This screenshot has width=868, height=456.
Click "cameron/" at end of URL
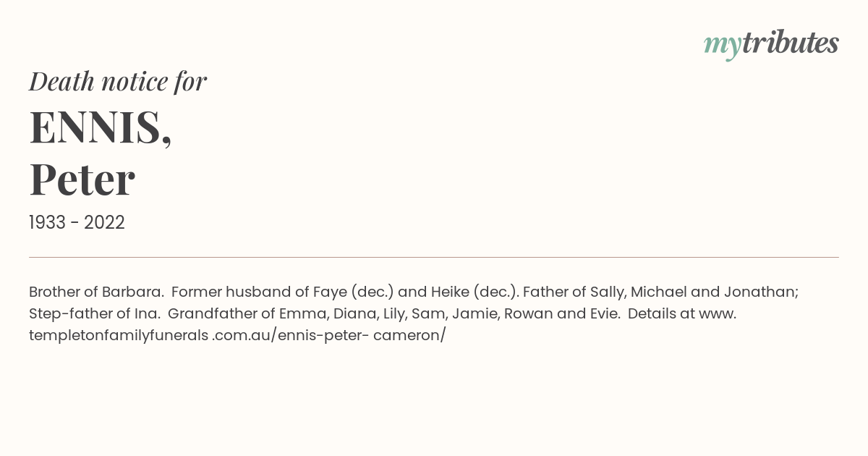pos(409,336)
